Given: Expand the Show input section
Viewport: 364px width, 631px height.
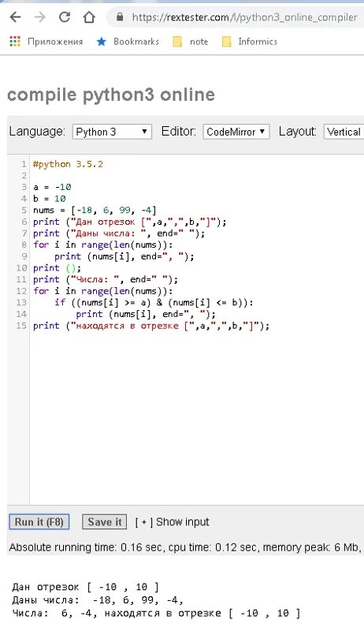Looking at the screenshot, I should (172, 522).
